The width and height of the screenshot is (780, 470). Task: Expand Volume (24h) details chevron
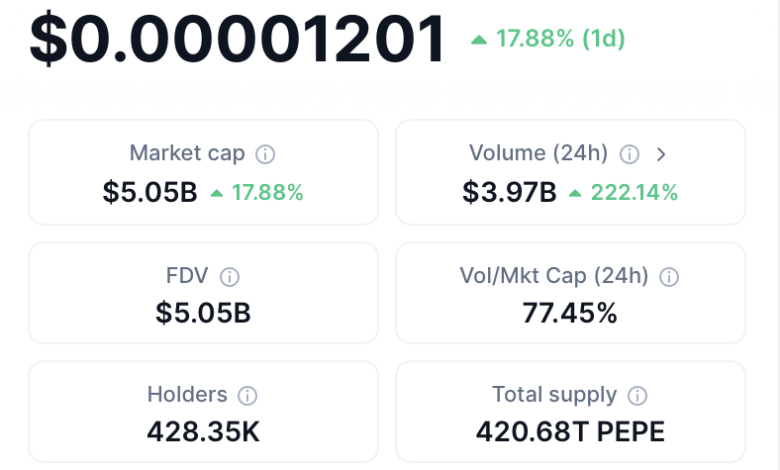click(x=661, y=155)
